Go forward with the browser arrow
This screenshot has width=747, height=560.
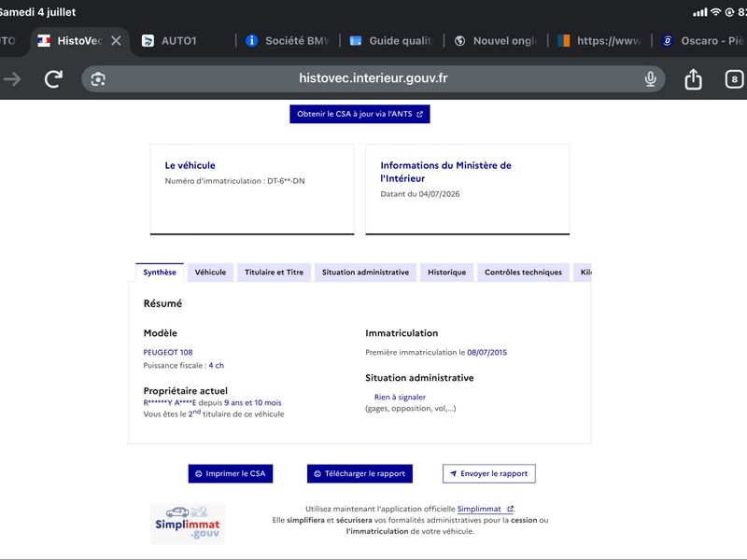(13, 79)
